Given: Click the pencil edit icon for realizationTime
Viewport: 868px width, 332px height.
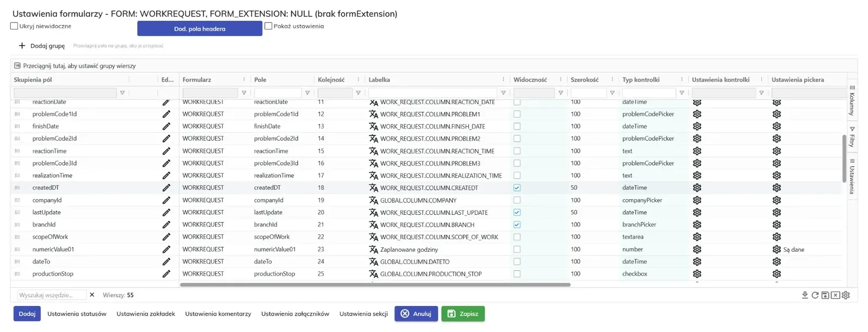Looking at the screenshot, I should pos(166,176).
